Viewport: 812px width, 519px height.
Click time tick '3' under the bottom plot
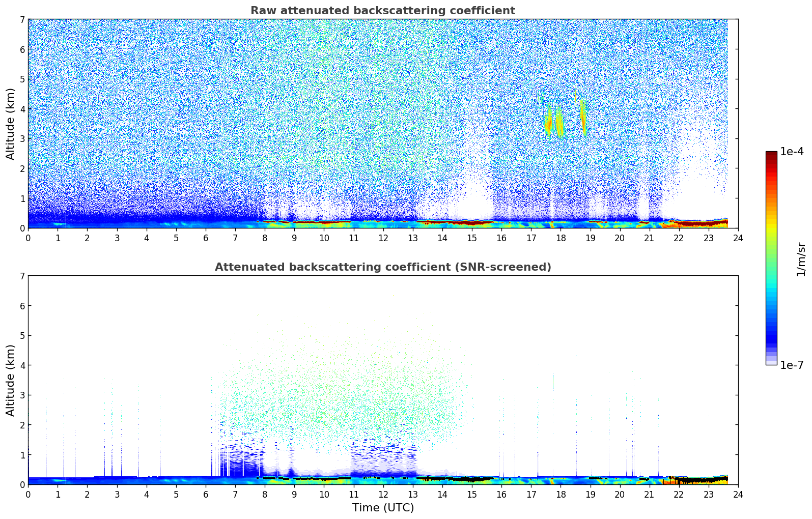(x=117, y=494)
